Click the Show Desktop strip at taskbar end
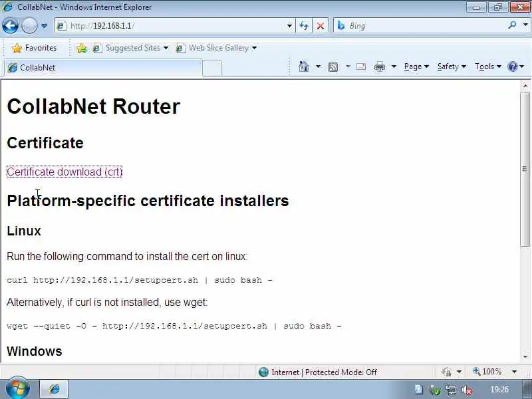 [527, 390]
